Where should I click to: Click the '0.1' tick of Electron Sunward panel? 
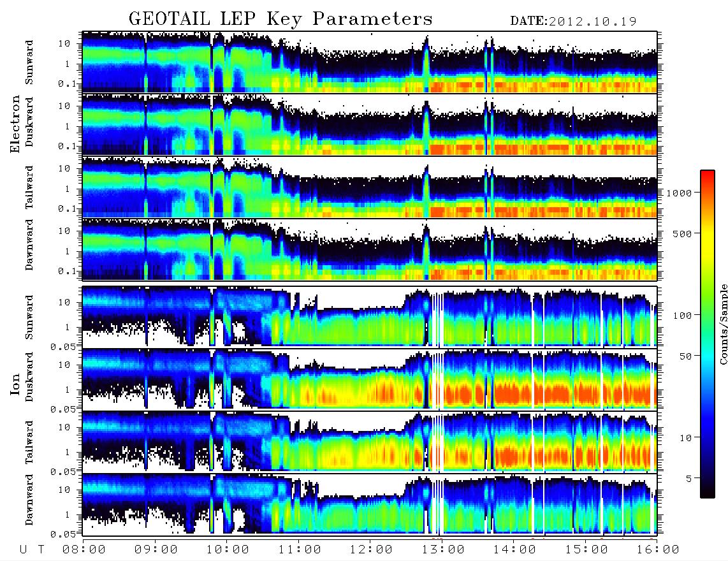66,85
